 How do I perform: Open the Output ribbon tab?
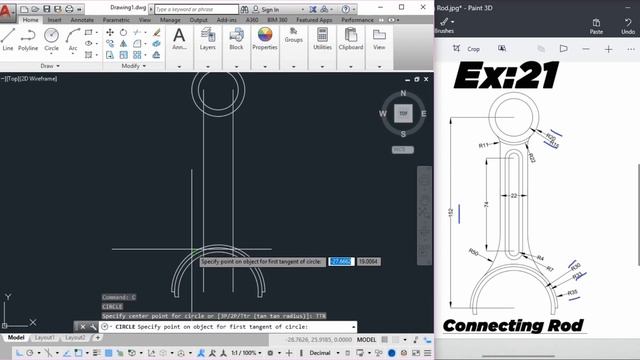pyautogui.click(x=198, y=20)
